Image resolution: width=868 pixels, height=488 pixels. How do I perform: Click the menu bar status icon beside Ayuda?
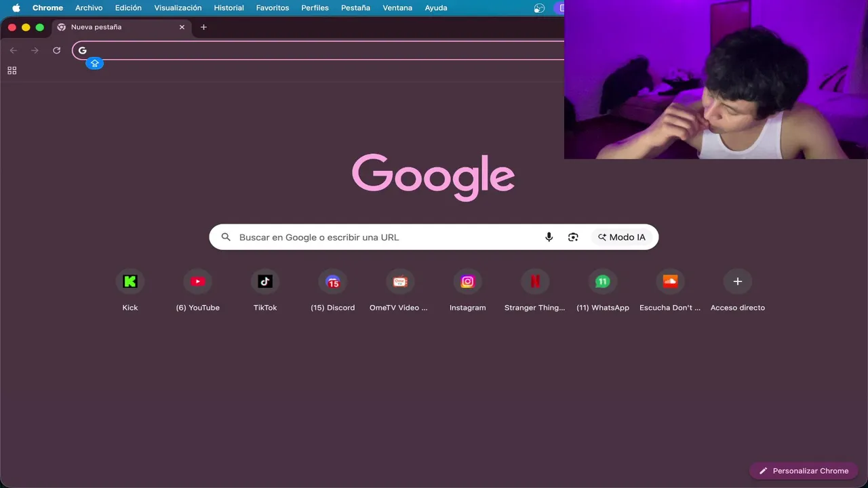pyautogui.click(x=539, y=8)
